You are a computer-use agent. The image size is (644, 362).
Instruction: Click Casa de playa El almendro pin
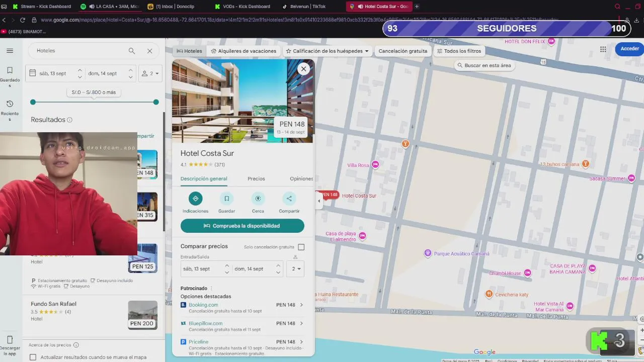[x=362, y=236]
